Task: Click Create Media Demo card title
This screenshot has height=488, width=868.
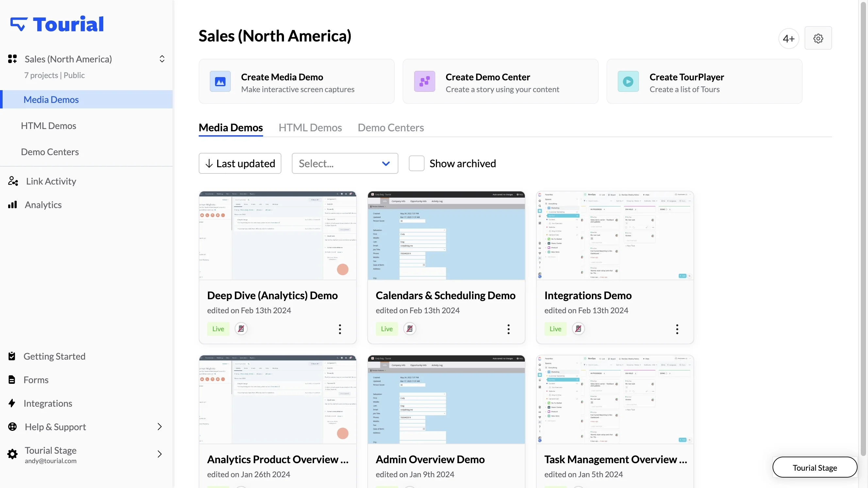Action: (x=282, y=77)
